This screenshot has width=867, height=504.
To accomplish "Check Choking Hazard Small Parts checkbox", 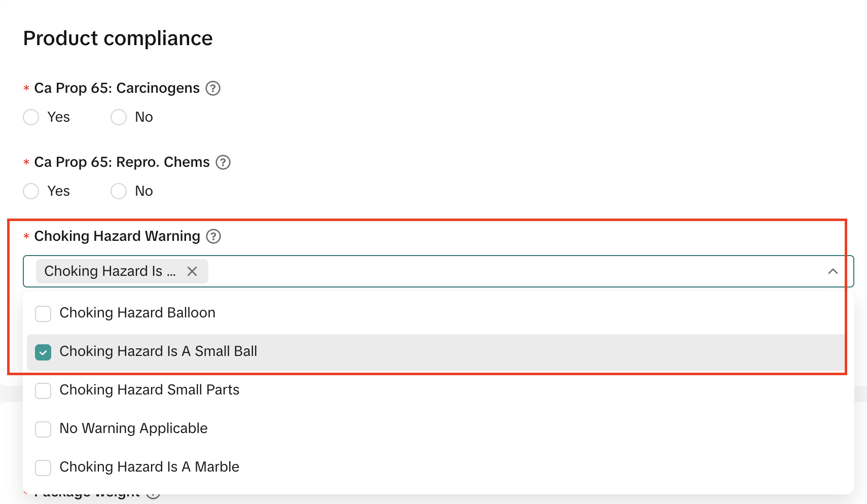I will click(43, 390).
